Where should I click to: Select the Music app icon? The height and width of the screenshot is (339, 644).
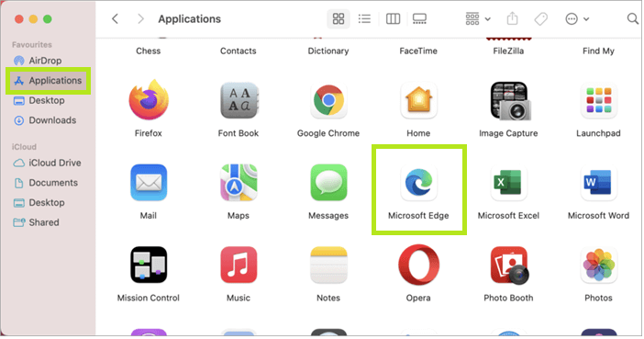click(239, 265)
